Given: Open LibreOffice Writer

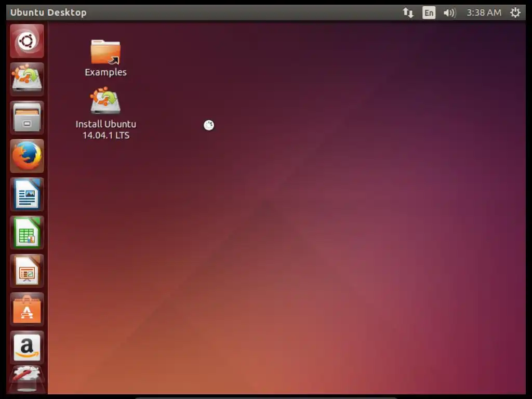Looking at the screenshot, I should [x=27, y=194].
